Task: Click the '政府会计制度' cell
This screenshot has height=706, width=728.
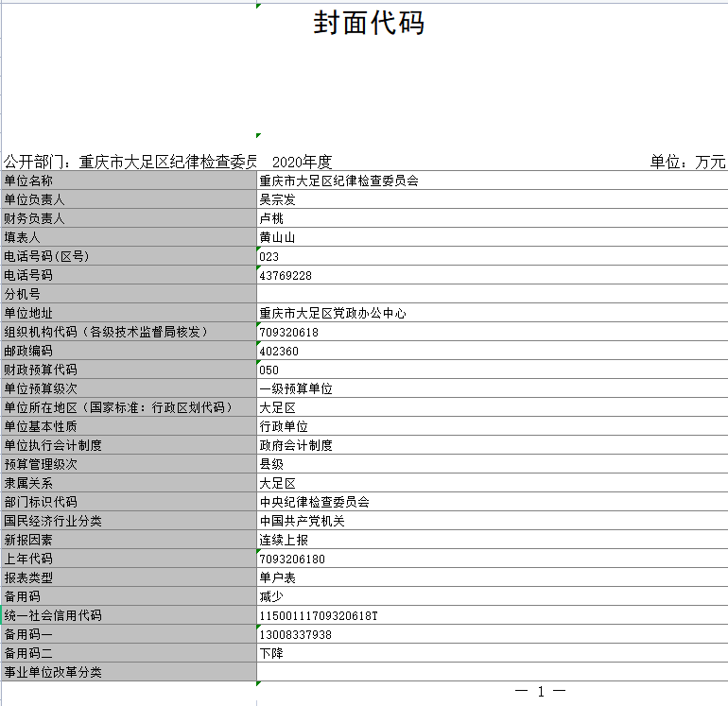Action: point(296,445)
